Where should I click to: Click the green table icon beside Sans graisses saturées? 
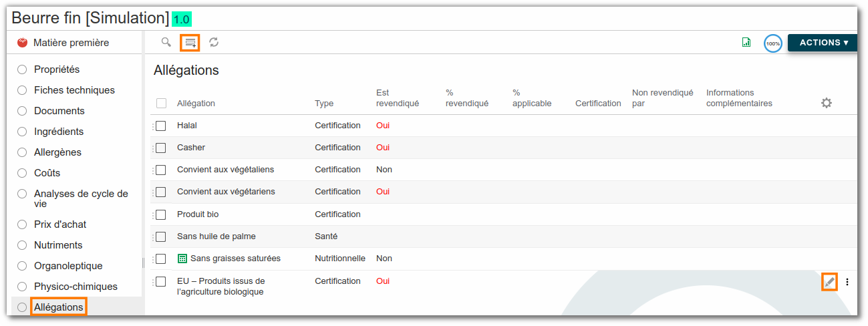click(x=182, y=259)
